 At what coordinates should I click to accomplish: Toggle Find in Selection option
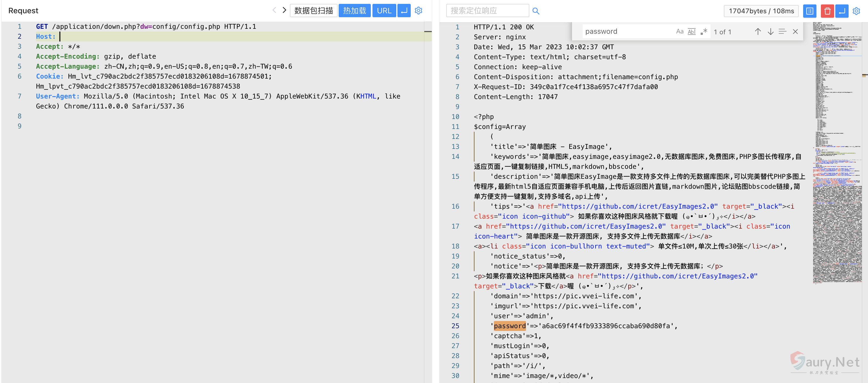click(x=782, y=32)
